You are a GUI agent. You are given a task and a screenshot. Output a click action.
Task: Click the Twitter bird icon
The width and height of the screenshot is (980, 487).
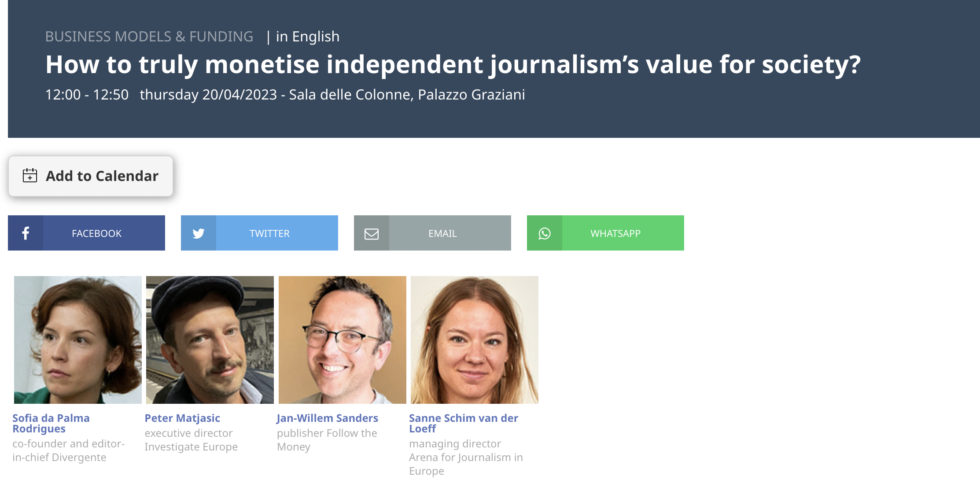click(199, 233)
